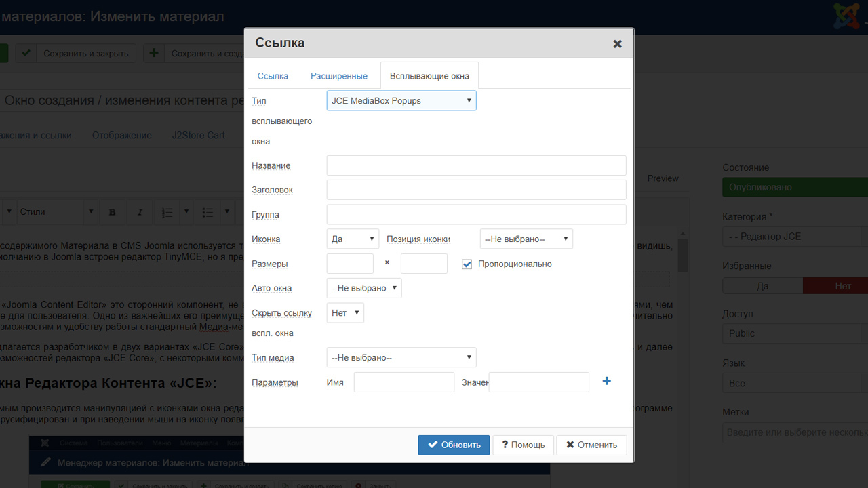This screenshot has height=488, width=868.
Task: Open the J2Store Cart tab
Action: (198, 135)
